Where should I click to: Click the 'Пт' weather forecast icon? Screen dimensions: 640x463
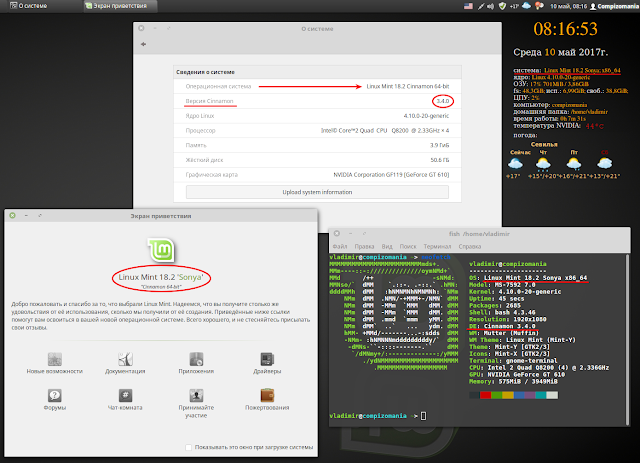574,164
